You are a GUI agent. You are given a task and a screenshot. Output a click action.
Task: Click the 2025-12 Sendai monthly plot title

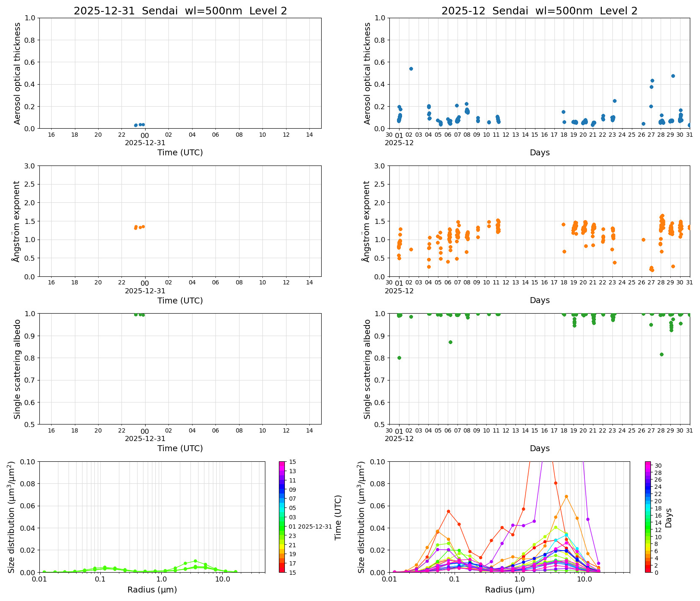[x=539, y=11]
